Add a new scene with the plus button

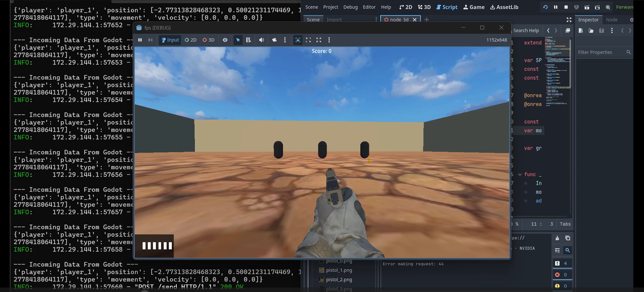click(x=427, y=20)
